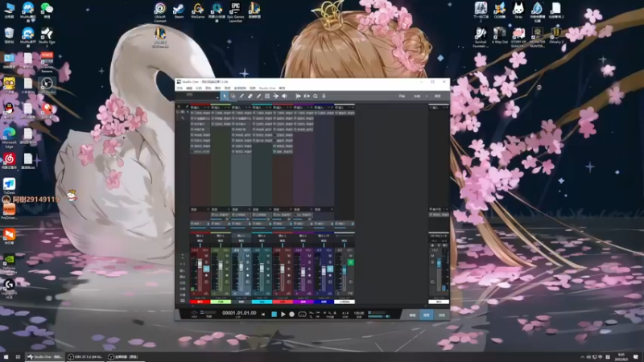644x362 pixels.
Task: Open the OBS Studio desktop shortcut
Action: tap(47, 85)
